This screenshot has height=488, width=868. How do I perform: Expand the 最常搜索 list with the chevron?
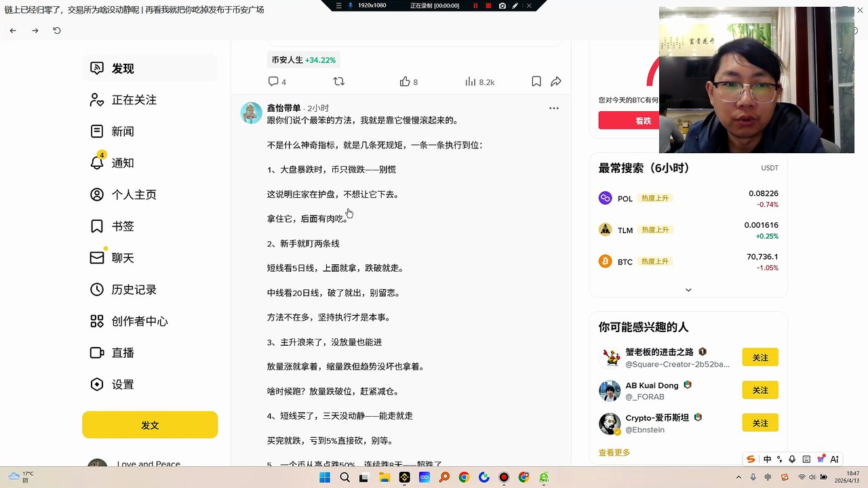tap(688, 290)
